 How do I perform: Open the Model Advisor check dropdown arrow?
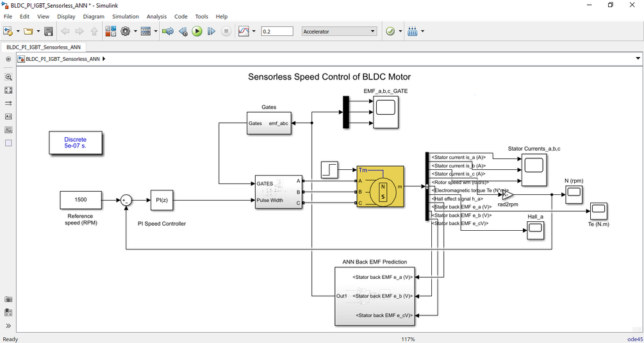[x=400, y=31]
